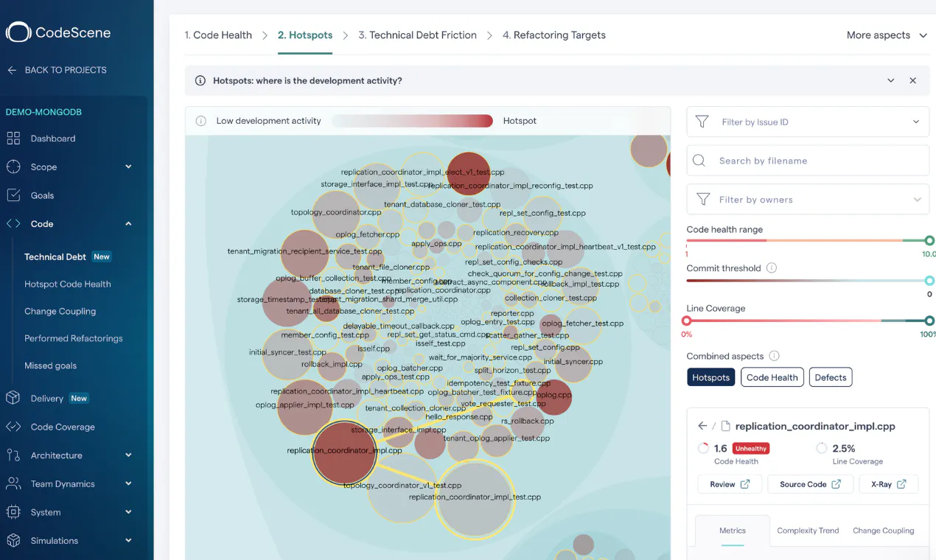Click the back arrow beside replication_coordinator_impl.cpp

pyautogui.click(x=702, y=426)
